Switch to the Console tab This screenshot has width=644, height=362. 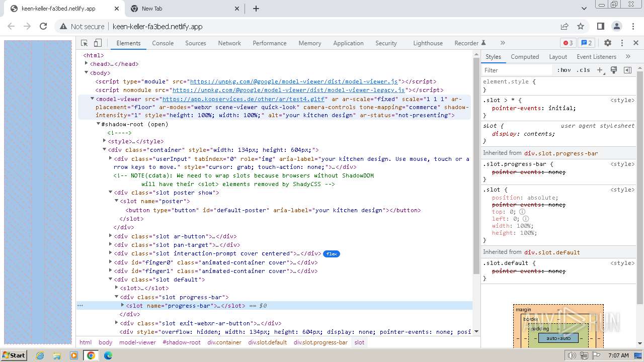click(x=163, y=43)
